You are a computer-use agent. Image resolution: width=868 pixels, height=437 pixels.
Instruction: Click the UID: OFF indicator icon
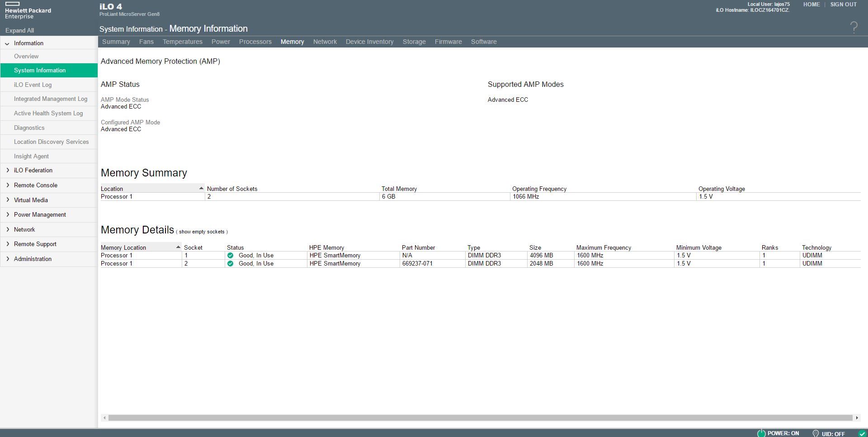coord(816,433)
